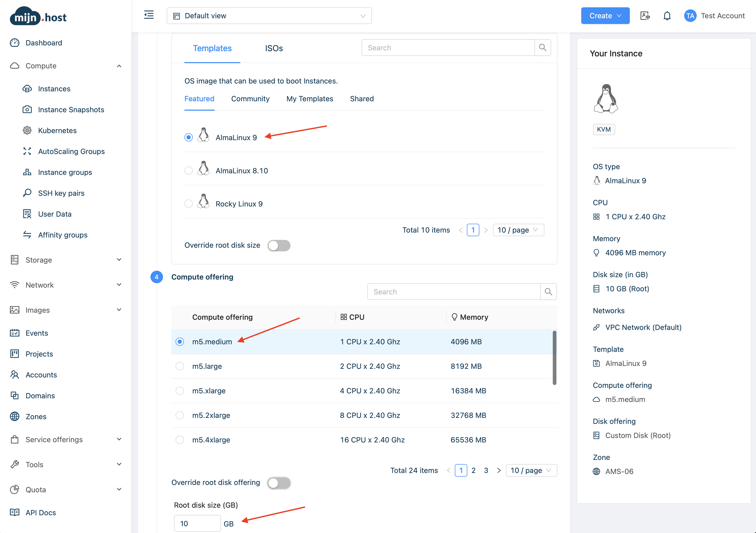
Task: Change templates 10 / page size
Action: [518, 230]
